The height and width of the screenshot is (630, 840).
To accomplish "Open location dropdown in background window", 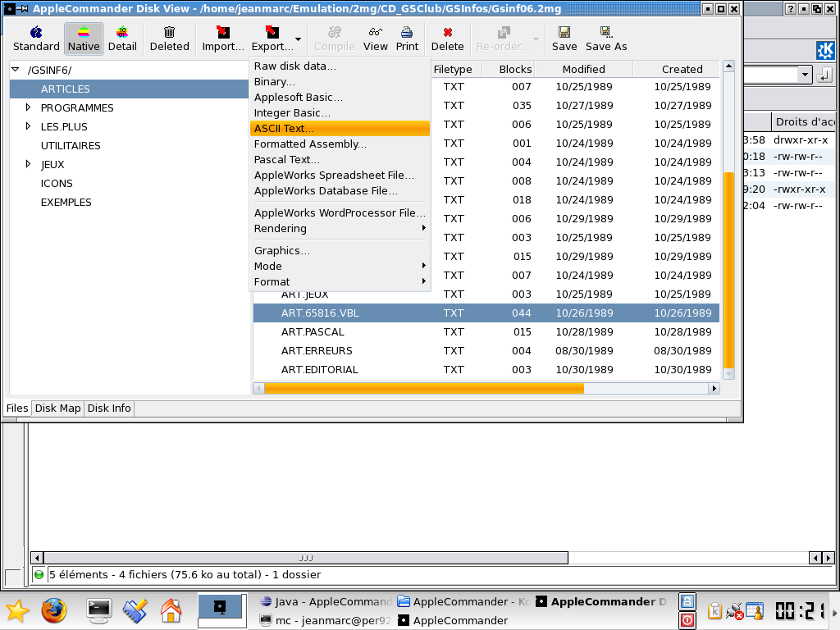I will 806,75.
